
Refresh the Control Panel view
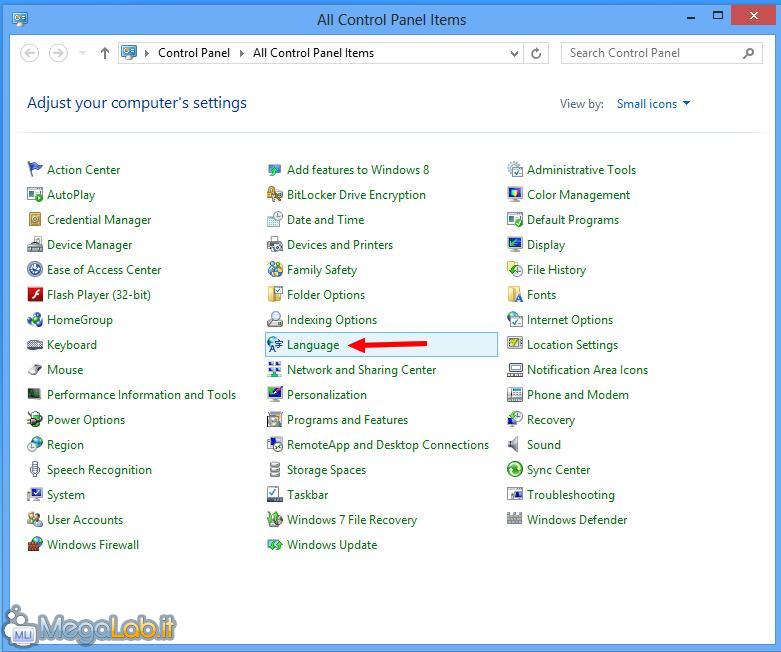click(536, 53)
